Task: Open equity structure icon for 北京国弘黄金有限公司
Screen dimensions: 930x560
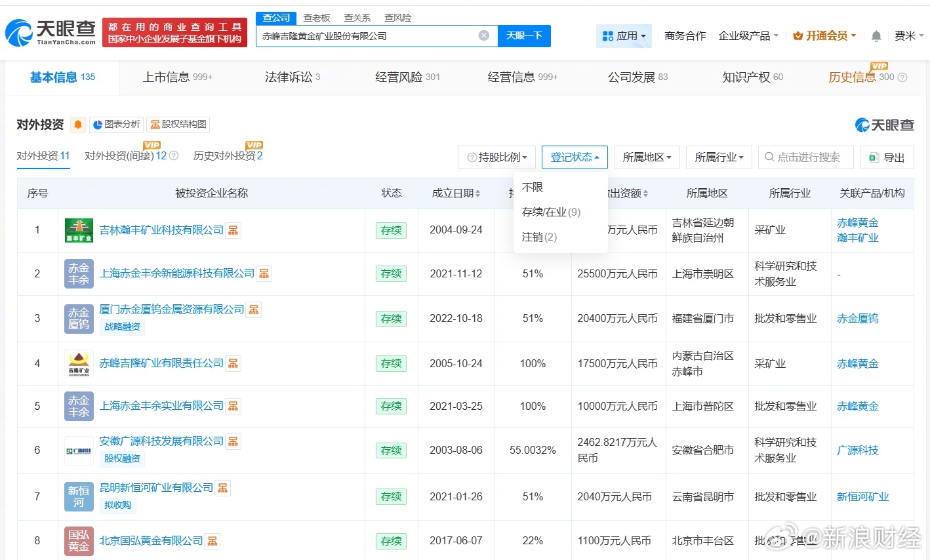Action: coord(212,541)
